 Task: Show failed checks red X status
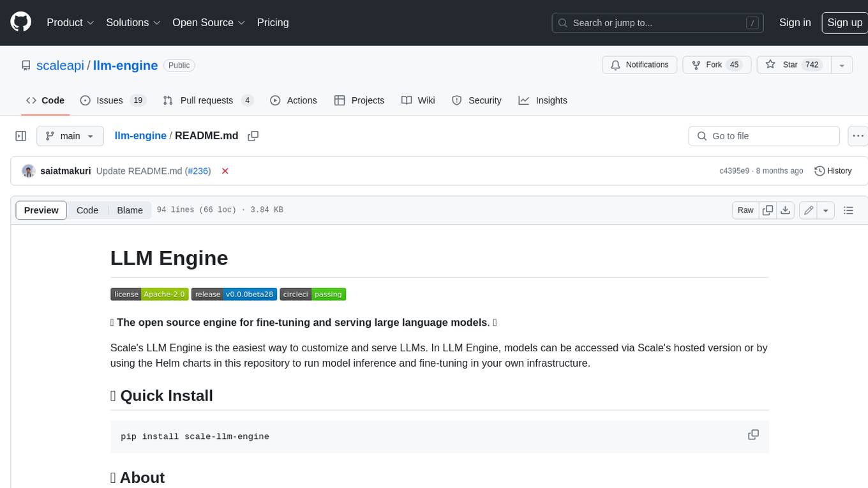[225, 171]
